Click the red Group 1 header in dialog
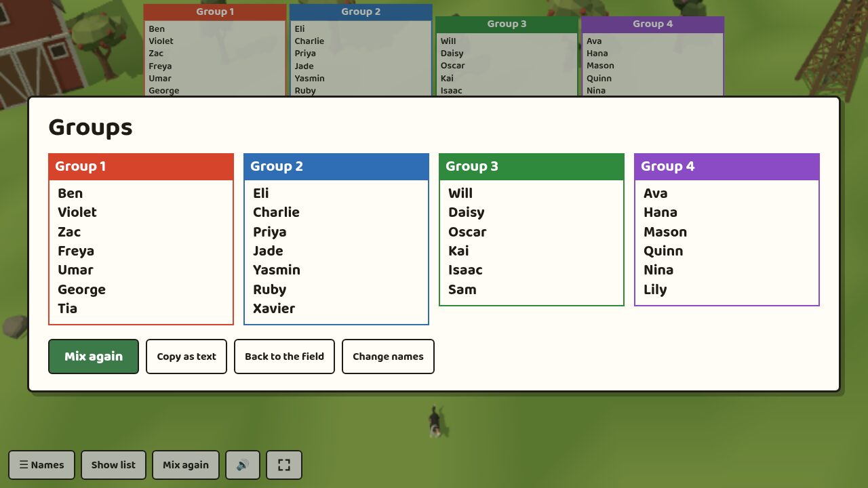Viewport: 868px width, 488px height. [141, 167]
